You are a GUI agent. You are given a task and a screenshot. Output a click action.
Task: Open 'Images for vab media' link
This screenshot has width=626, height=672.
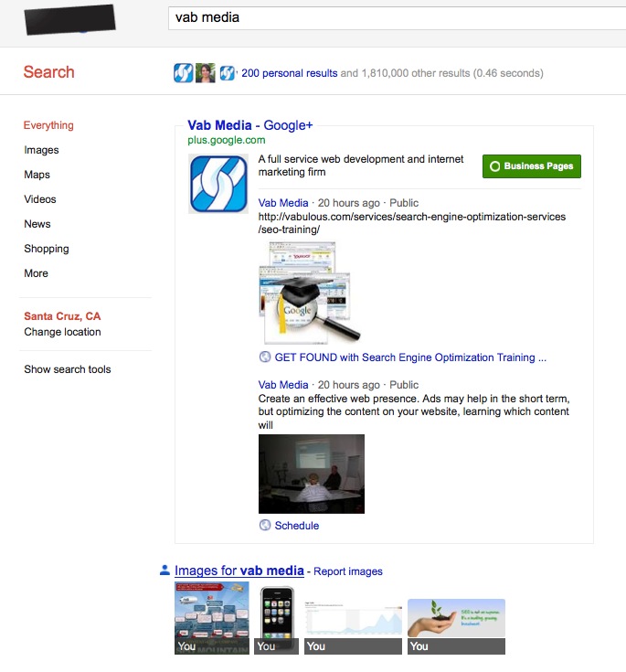point(239,571)
